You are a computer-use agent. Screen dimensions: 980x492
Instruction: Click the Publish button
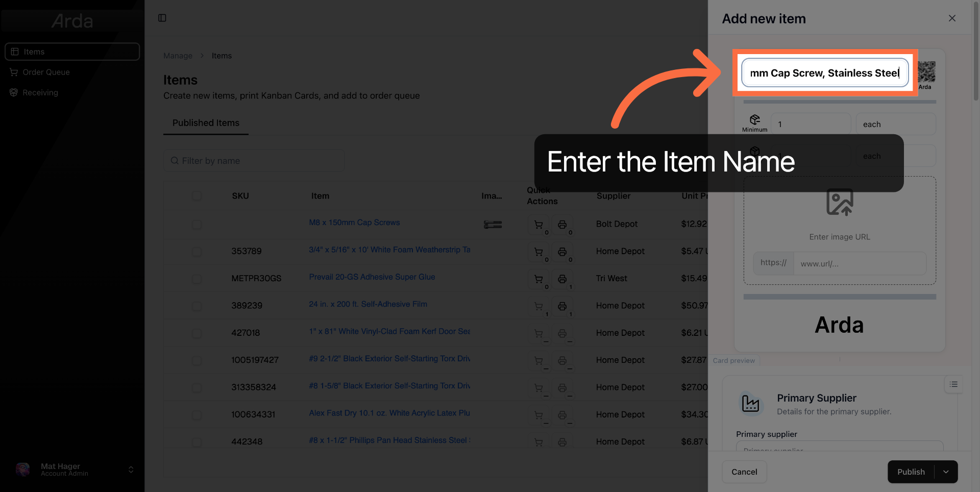[911, 472]
